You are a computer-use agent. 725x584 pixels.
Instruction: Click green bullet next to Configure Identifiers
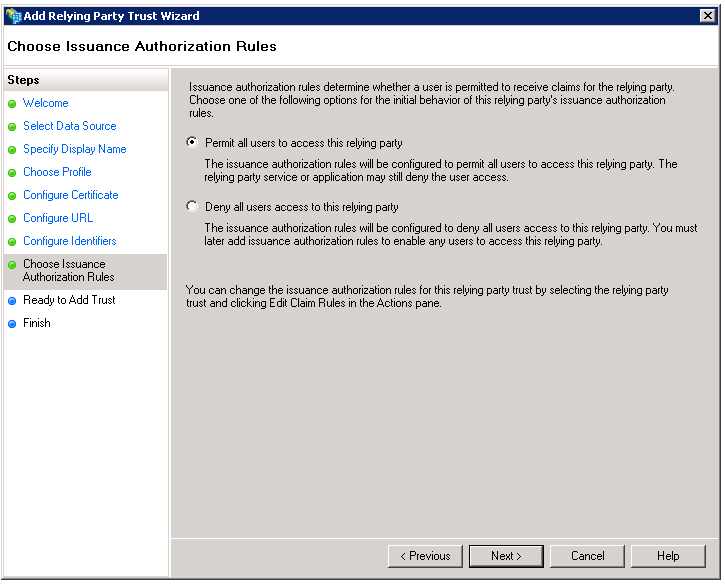[x=12, y=242]
